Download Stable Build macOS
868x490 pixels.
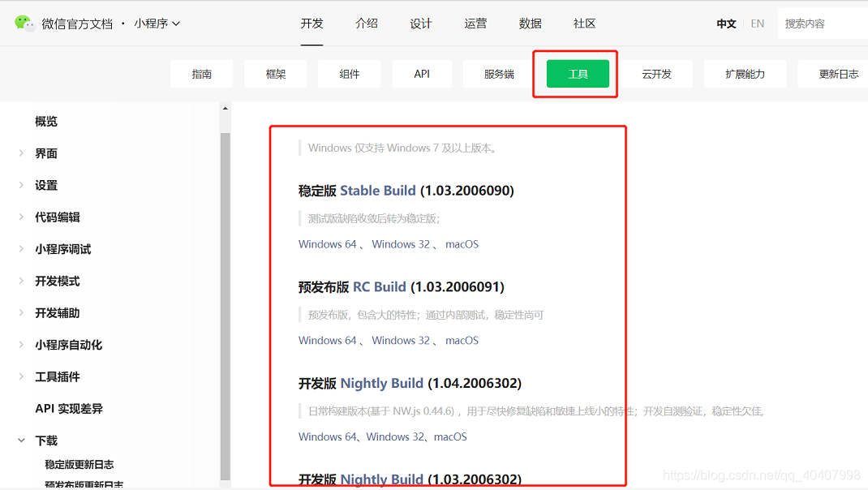tap(462, 244)
